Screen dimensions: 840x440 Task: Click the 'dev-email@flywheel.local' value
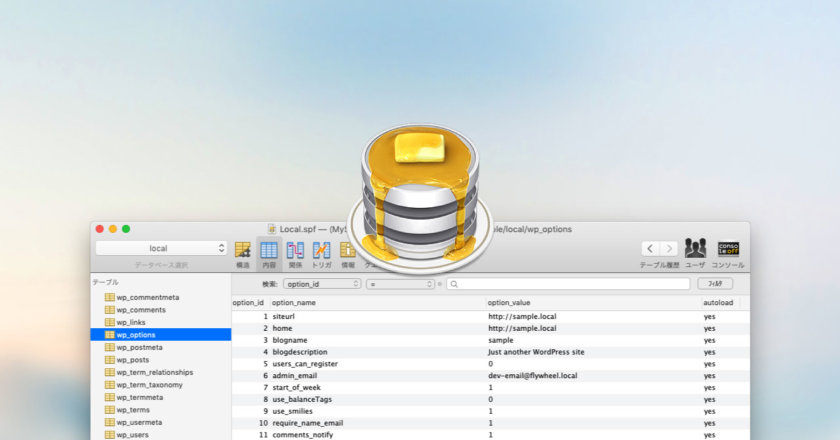point(532,375)
